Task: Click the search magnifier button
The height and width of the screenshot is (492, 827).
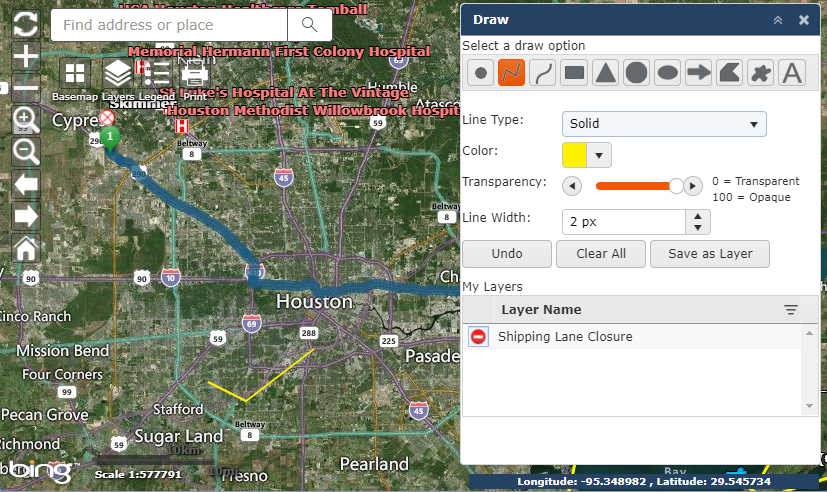Action: (310, 25)
